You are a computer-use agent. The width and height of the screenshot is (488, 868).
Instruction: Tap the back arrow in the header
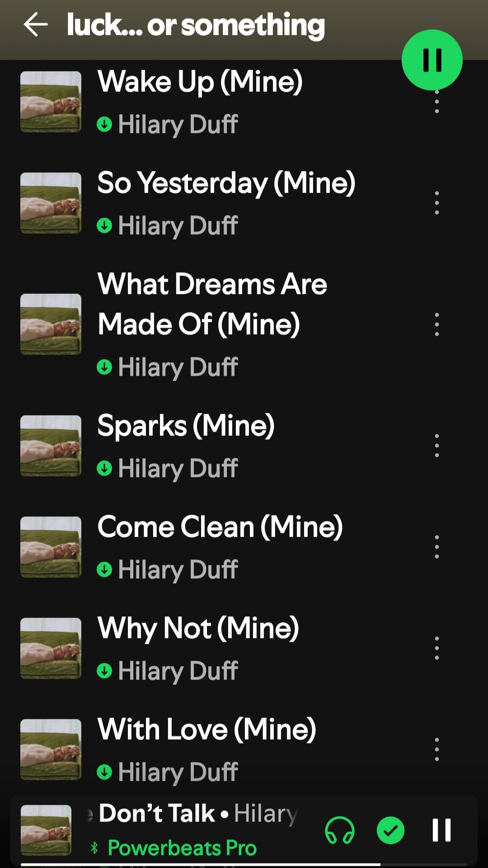[x=36, y=24]
